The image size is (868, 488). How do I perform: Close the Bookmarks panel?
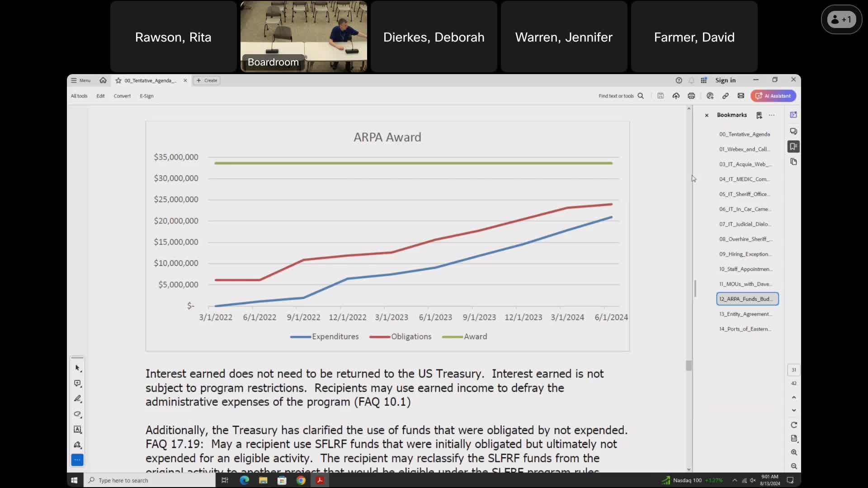[x=707, y=115]
